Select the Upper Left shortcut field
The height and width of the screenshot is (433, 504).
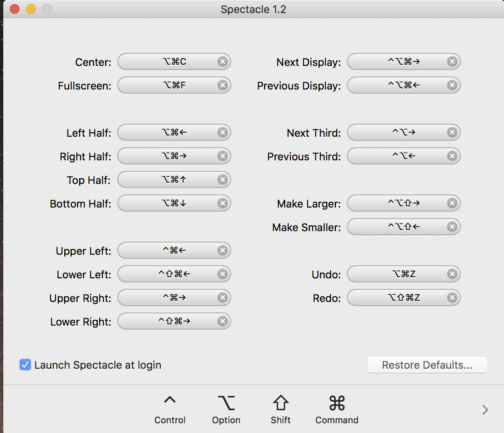pyautogui.click(x=171, y=250)
